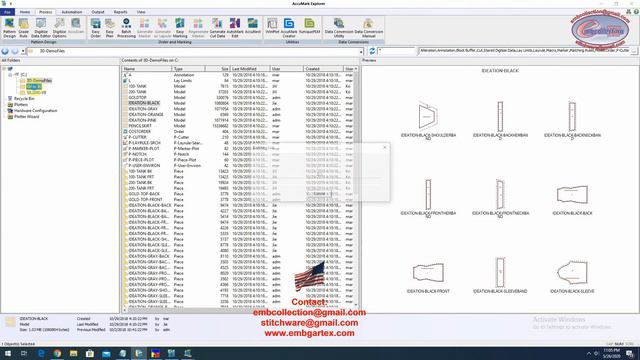
Task: Select the IDEATION-GRAY model row
Action: pyautogui.click(x=239, y=109)
